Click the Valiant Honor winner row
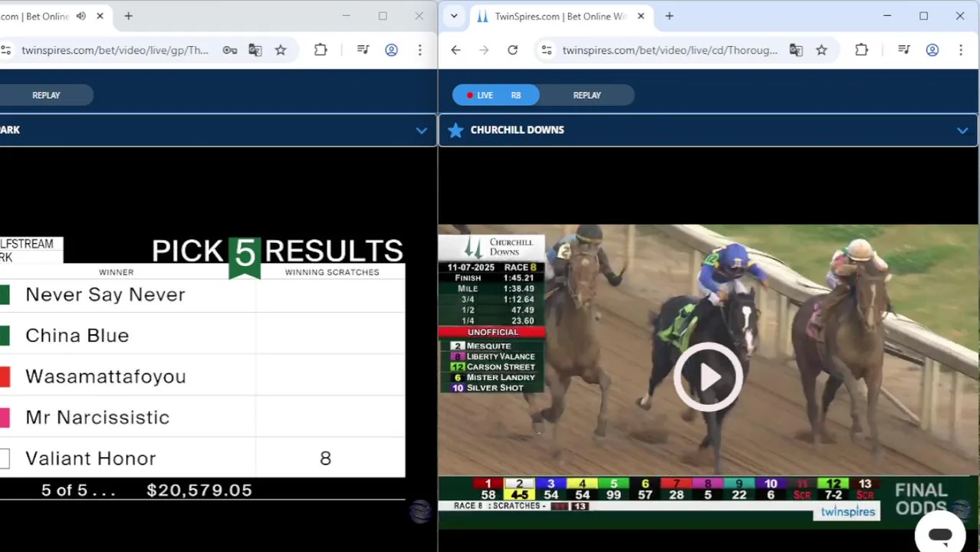The height and width of the screenshot is (552, 980). pyautogui.click(x=202, y=458)
